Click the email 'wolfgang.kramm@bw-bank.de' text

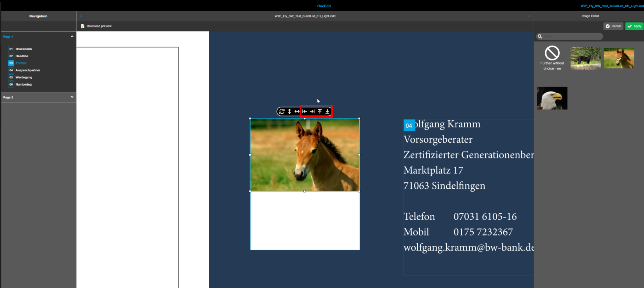pyautogui.click(x=469, y=247)
